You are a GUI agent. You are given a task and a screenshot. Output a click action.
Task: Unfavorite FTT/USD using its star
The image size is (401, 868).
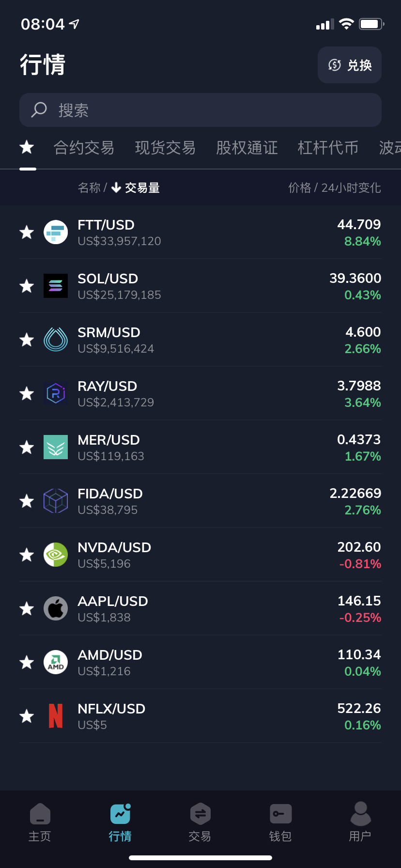tap(27, 232)
